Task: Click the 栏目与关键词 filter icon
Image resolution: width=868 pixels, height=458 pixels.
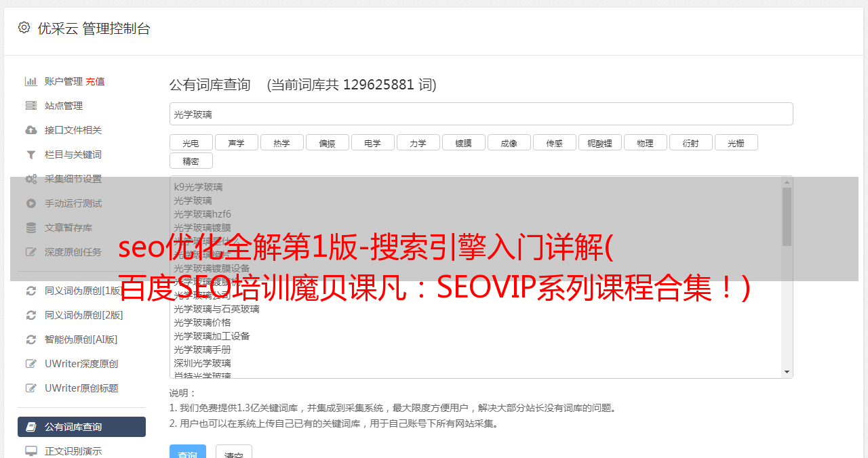Action: click(x=31, y=154)
